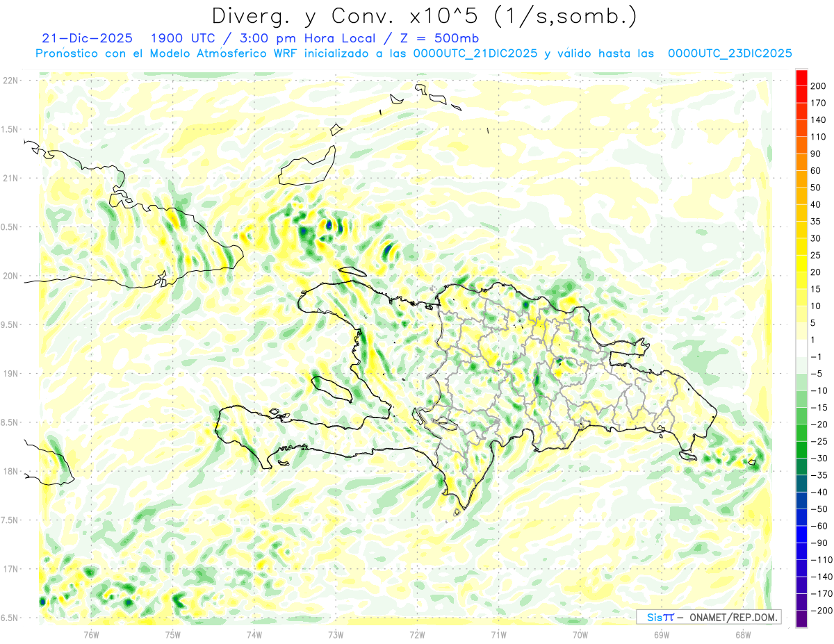The width and height of the screenshot is (834, 644).
Task: Click the '19N' latitude label
Action: pos(10,374)
